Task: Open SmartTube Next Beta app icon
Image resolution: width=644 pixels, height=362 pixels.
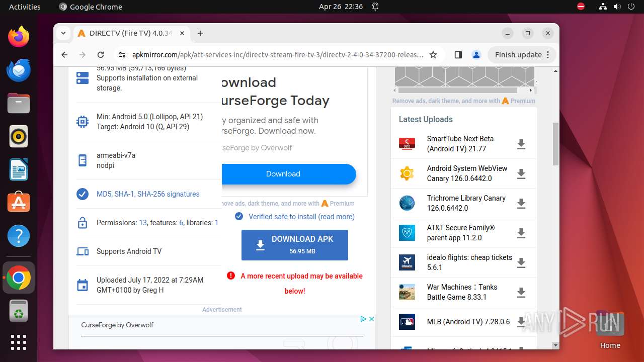Action: [407, 144]
